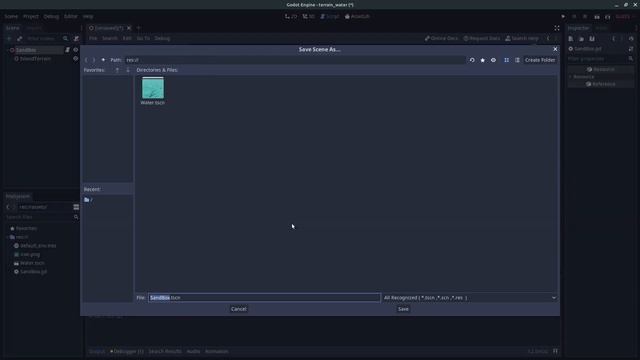Switch to the Script workspace

tap(330, 16)
